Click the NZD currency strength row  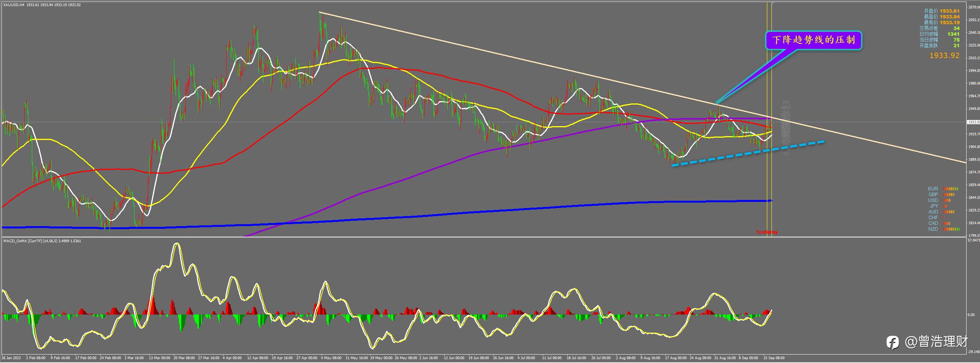943,229
